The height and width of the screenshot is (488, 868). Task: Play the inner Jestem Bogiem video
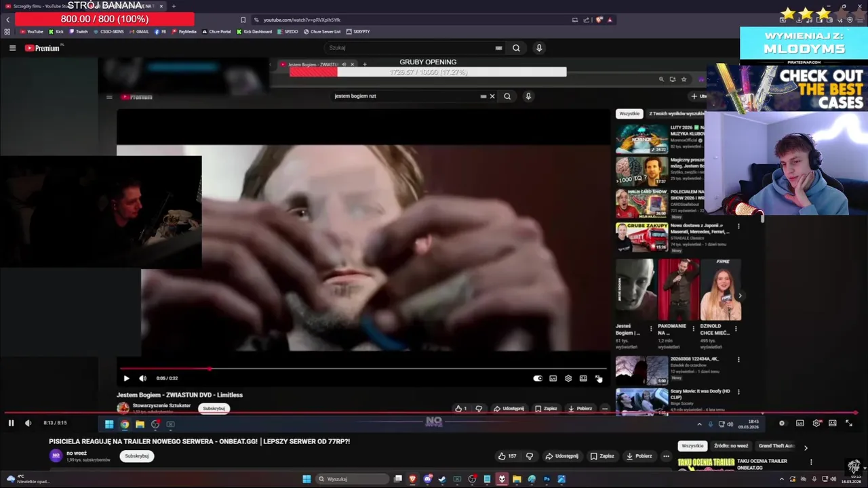click(126, 378)
